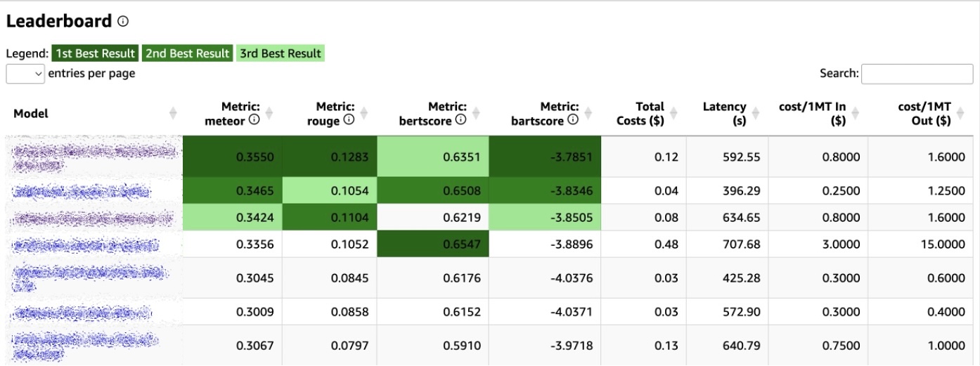Click the info icon next to bartscore metric
Screen dimensions: 980x366
[573, 120]
